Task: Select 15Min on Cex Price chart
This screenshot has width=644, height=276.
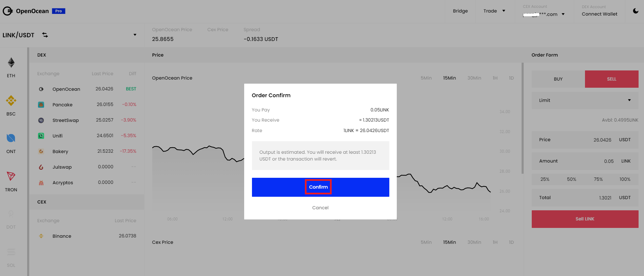Action: (x=449, y=242)
